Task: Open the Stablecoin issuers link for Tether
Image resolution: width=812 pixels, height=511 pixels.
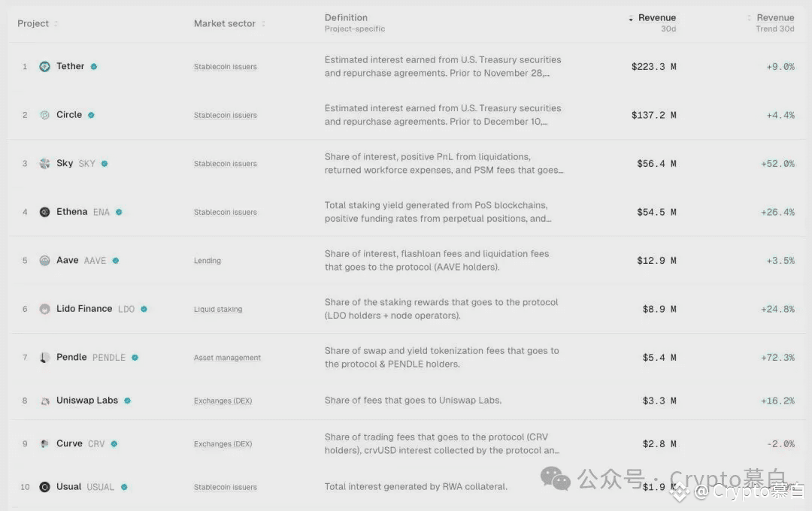Action: tap(226, 67)
